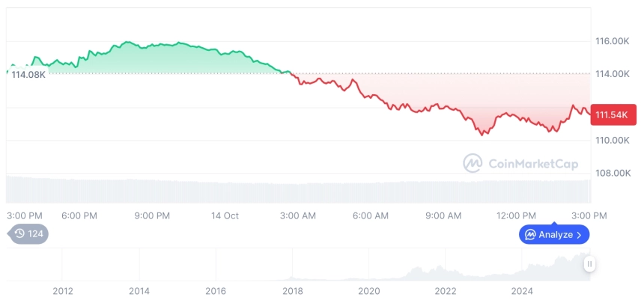Pick 2022 on the year navigator timeline
Viewport: 644px width, 300px height.
(x=446, y=290)
